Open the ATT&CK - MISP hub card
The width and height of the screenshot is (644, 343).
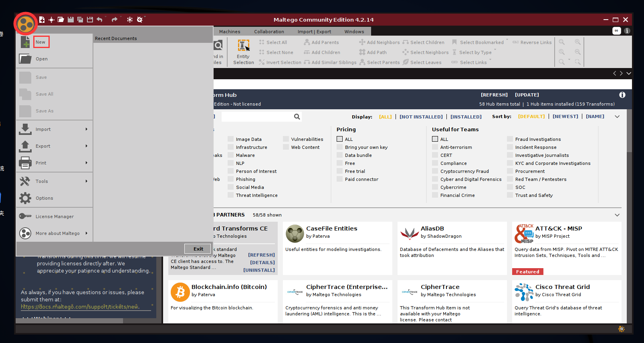pyautogui.click(x=567, y=249)
